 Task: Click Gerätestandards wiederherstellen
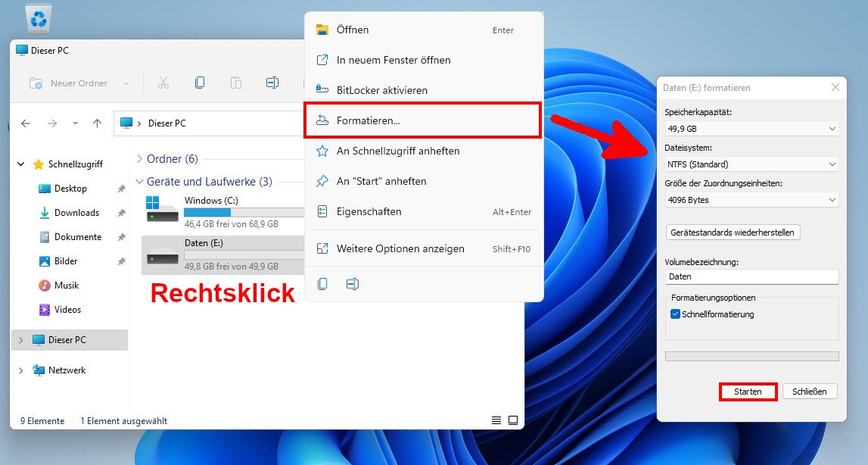click(733, 232)
